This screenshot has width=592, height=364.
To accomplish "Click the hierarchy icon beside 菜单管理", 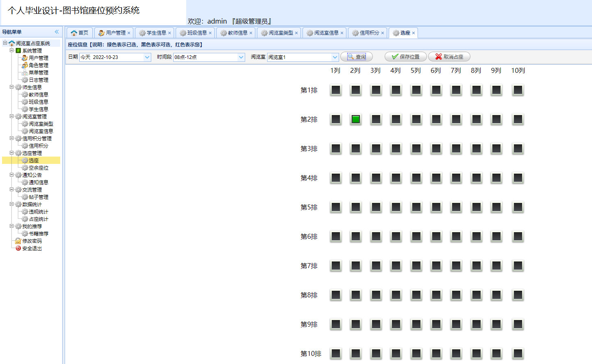I will 25,72.
